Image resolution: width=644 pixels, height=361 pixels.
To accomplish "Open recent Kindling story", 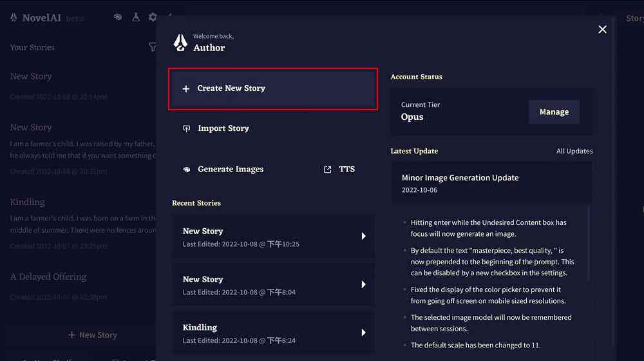I will (272, 333).
